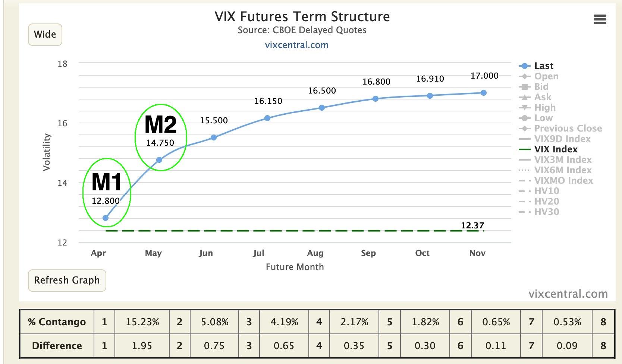
Task: Click the Ask series triangle icon
Action: pos(524,97)
